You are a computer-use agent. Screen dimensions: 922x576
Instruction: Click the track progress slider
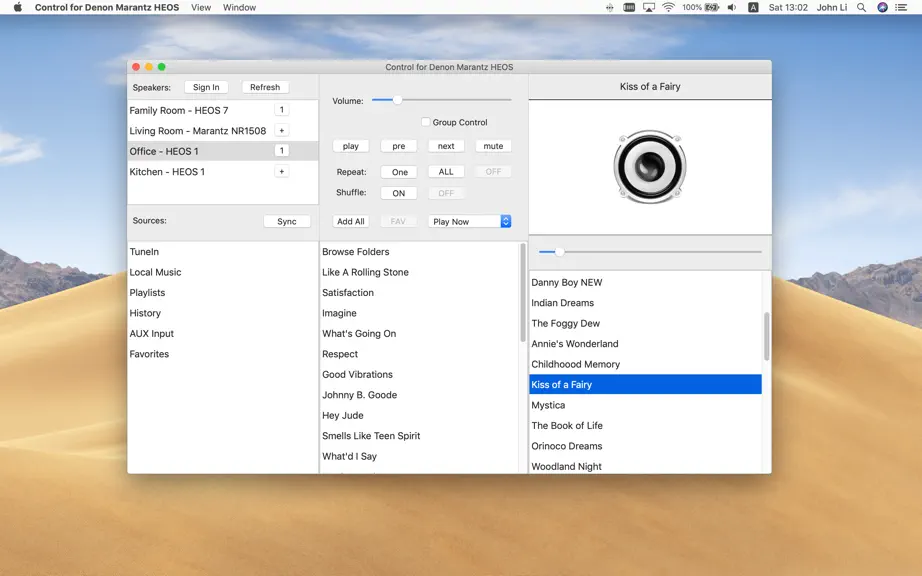coord(650,252)
